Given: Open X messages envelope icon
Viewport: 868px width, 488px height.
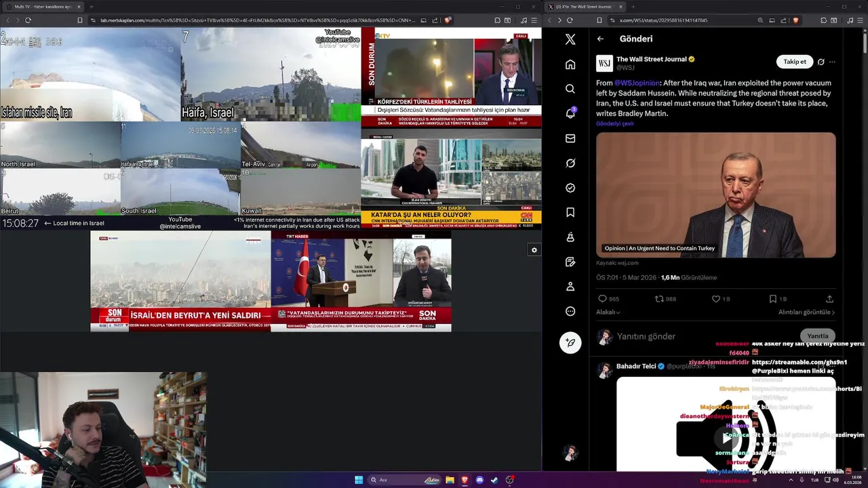Looking at the screenshot, I should 570,138.
